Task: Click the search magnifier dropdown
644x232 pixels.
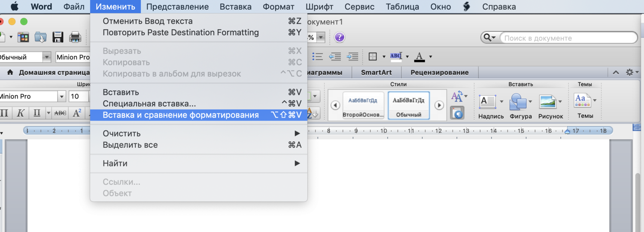Action: pos(489,38)
